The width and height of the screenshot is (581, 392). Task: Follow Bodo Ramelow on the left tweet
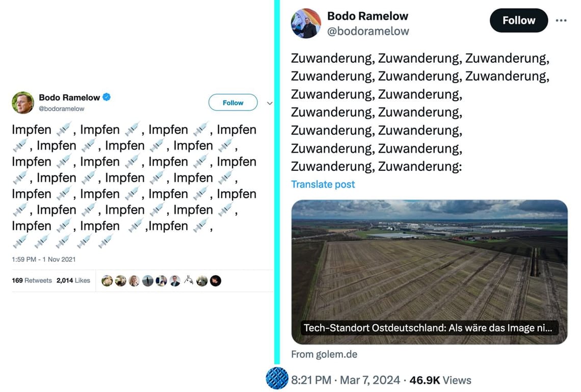[233, 102]
